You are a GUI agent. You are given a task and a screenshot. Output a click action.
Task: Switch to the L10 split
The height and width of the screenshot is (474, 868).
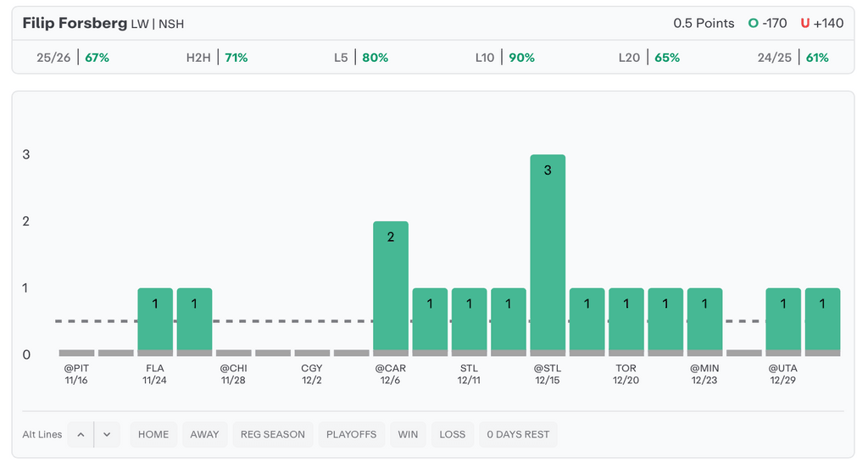tap(505, 58)
